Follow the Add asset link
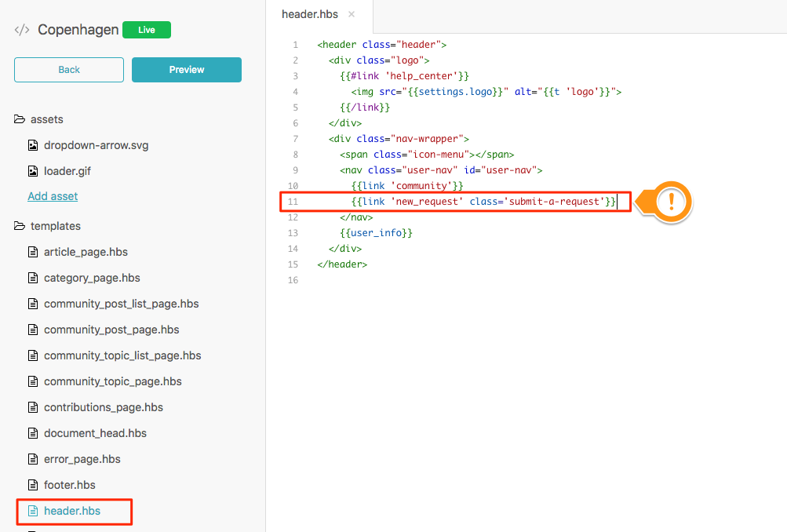The width and height of the screenshot is (787, 532). 53,196
